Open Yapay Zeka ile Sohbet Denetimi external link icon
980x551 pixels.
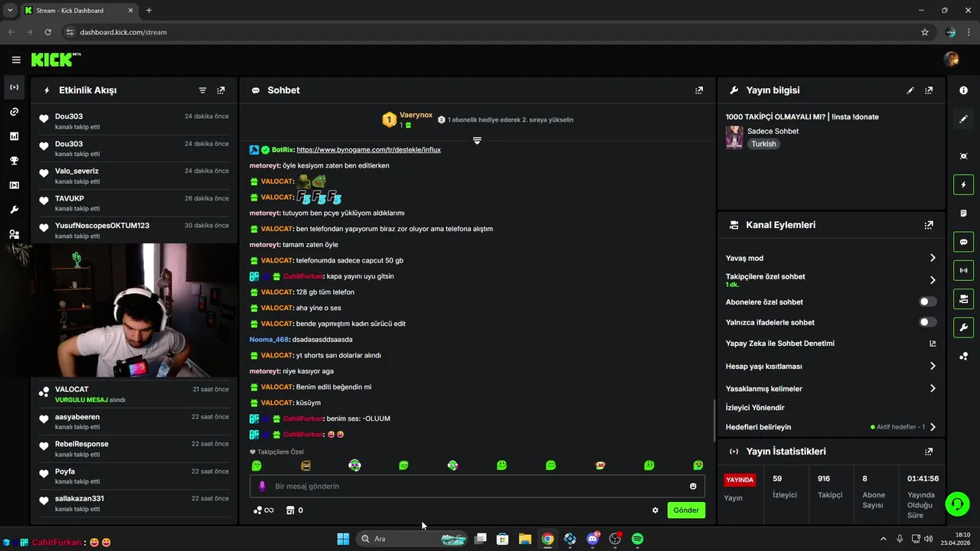933,344
